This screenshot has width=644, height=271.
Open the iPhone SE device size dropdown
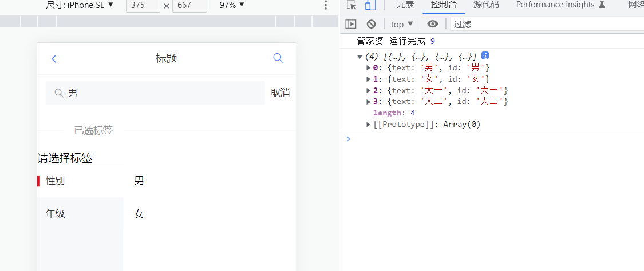(79, 5)
